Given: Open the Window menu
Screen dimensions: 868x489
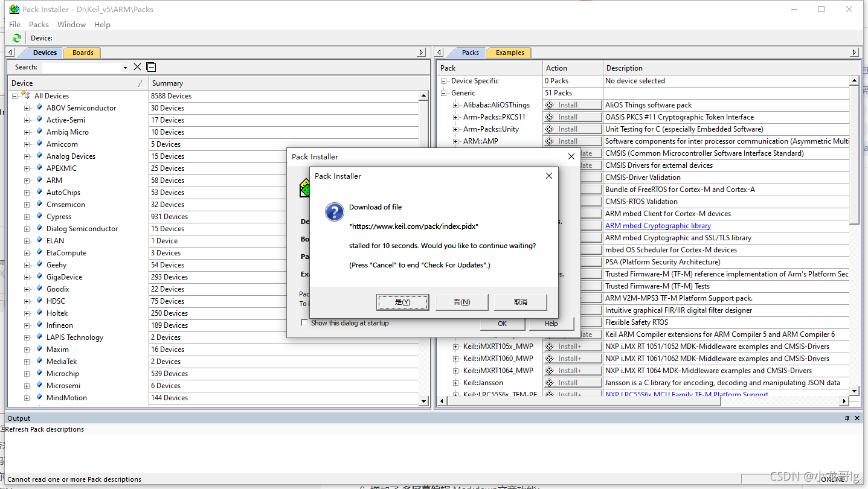Looking at the screenshot, I should (x=71, y=24).
